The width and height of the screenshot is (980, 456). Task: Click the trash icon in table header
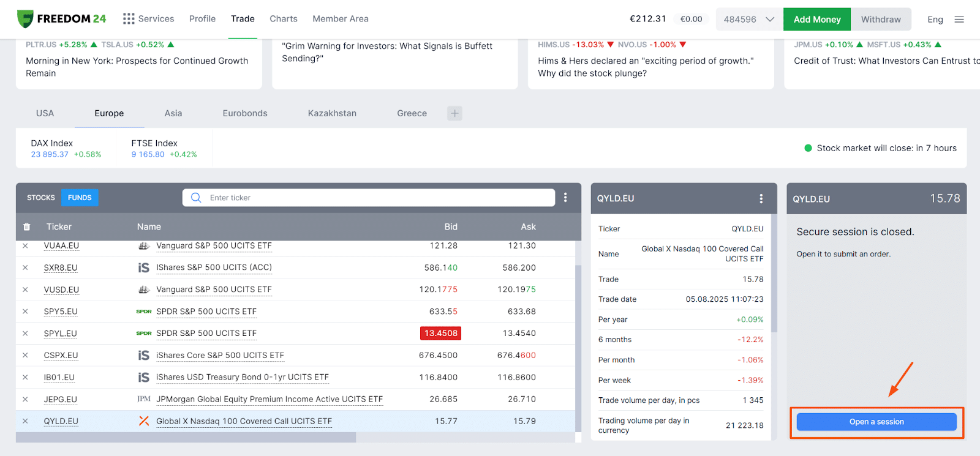[26, 226]
